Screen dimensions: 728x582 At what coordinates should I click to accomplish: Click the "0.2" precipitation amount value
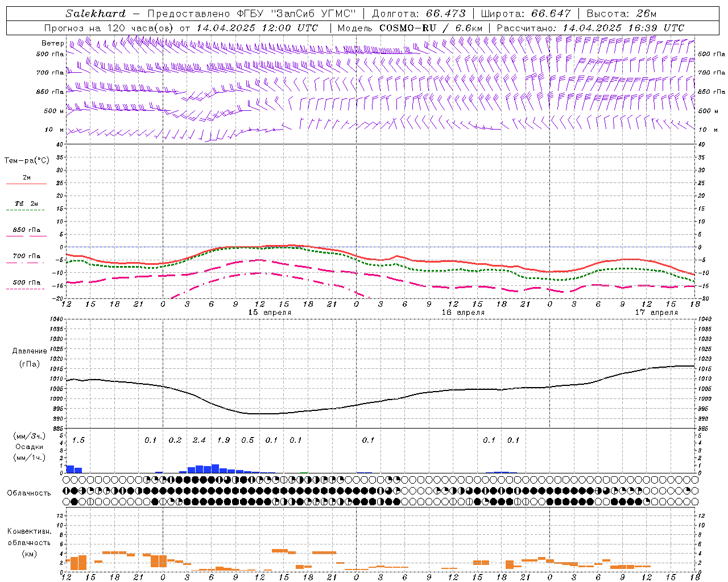click(x=175, y=440)
